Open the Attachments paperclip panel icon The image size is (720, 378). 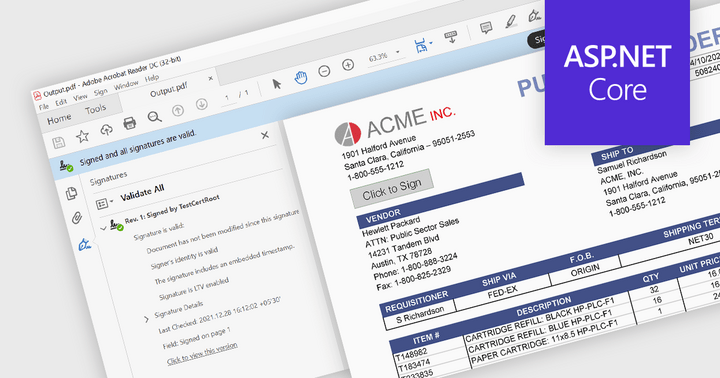[77, 217]
